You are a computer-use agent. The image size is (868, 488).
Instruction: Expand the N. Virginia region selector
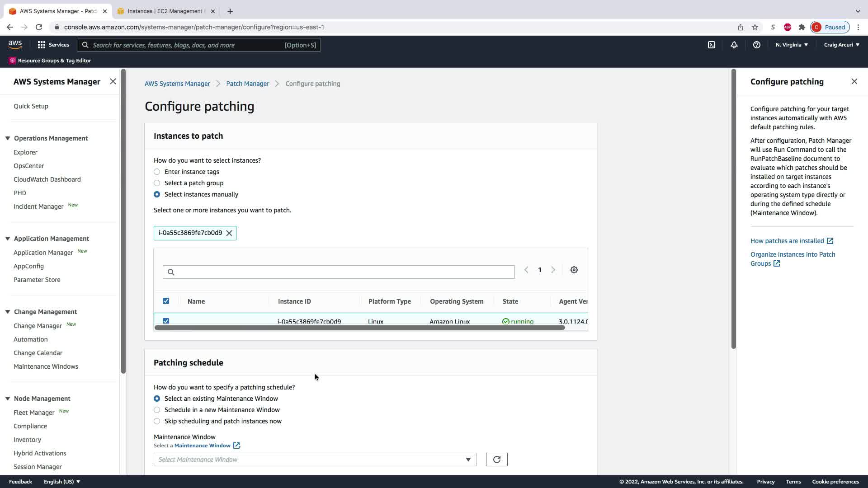click(x=792, y=45)
